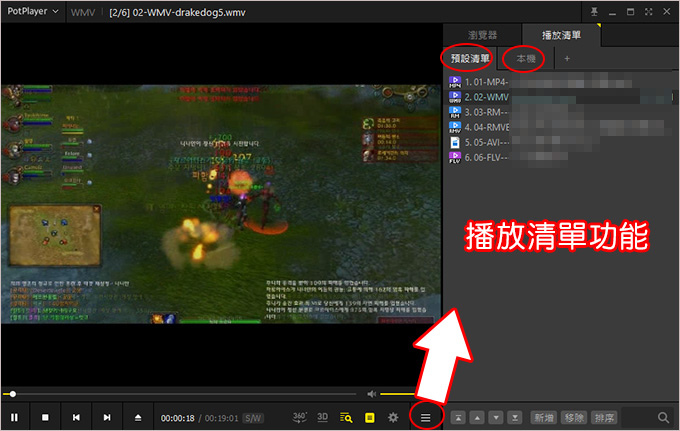Toggle 3D video mode
The width and height of the screenshot is (680, 431).
point(323,417)
